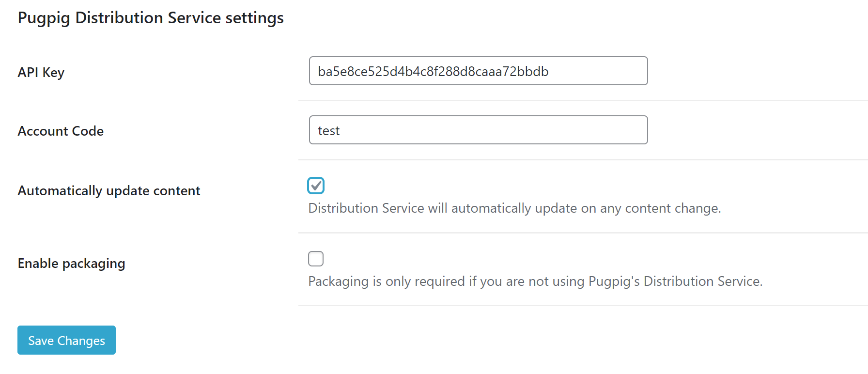Image resolution: width=868 pixels, height=374 pixels.
Task: Focus the API Key input field
Action: click(478, 71)
